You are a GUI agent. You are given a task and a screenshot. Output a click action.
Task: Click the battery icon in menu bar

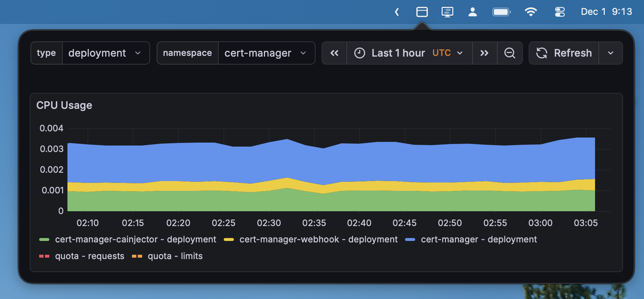tap(501, 12)
